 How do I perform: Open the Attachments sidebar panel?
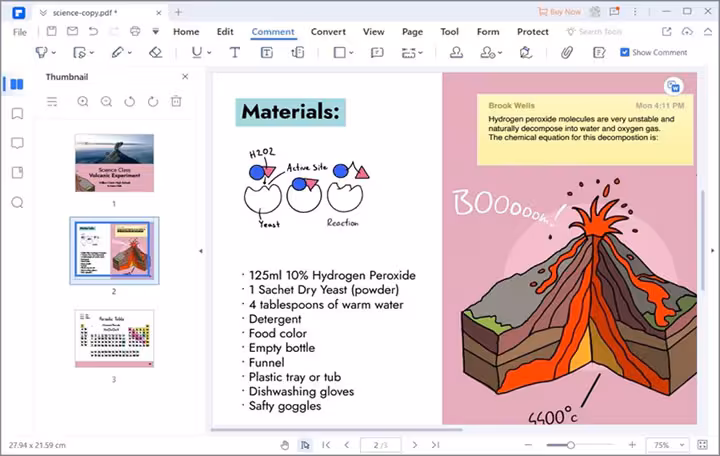tap(17, 173)
